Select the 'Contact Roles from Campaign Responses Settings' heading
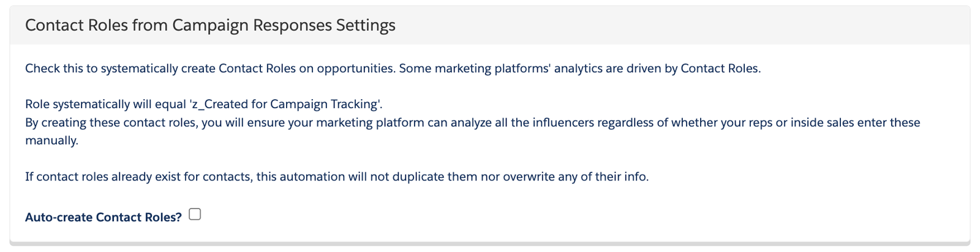980x252 pixels. (x=210, y=25)
